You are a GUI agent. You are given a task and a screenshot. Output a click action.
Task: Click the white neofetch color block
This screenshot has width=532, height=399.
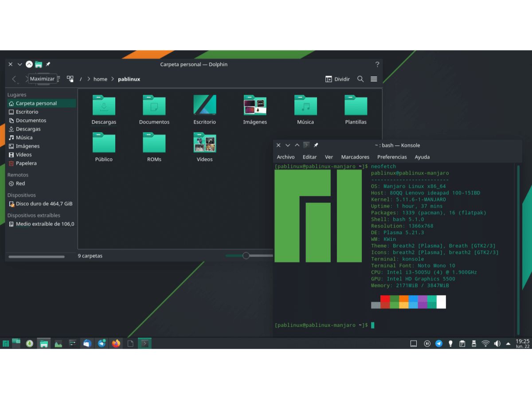click(441, 302)
